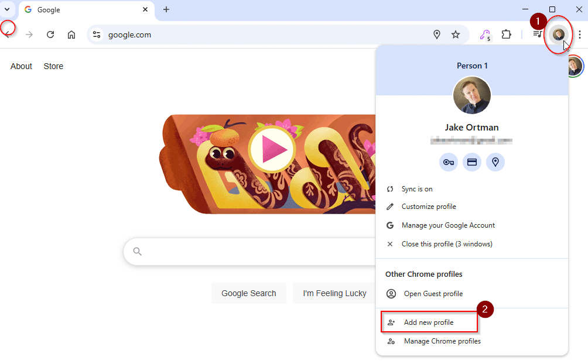Image resolution: width=588 pixels, height=364 pixels.
Task: Choose Customize profile
Action: pyautogui.click(x=472, y=207)
